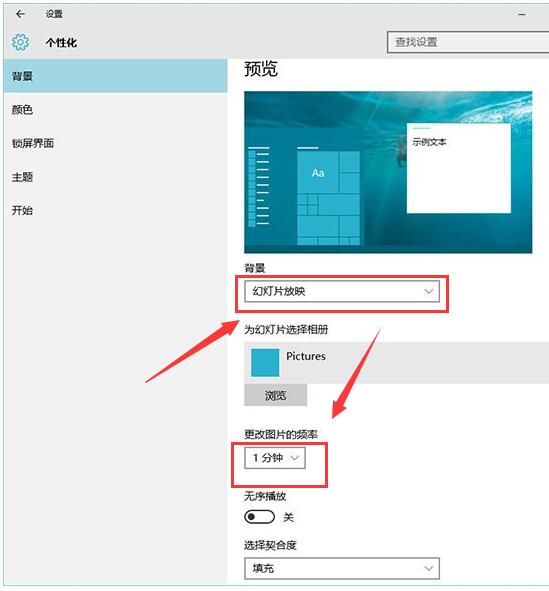Open the 填充 fit dropdown
This screenshot has width=549, height=591.
coord(342,568)
